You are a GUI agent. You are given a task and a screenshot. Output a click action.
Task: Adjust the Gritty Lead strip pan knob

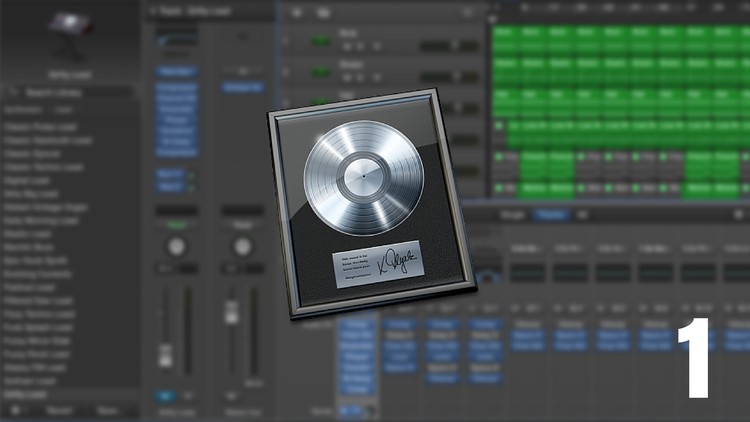coord(176,247)
